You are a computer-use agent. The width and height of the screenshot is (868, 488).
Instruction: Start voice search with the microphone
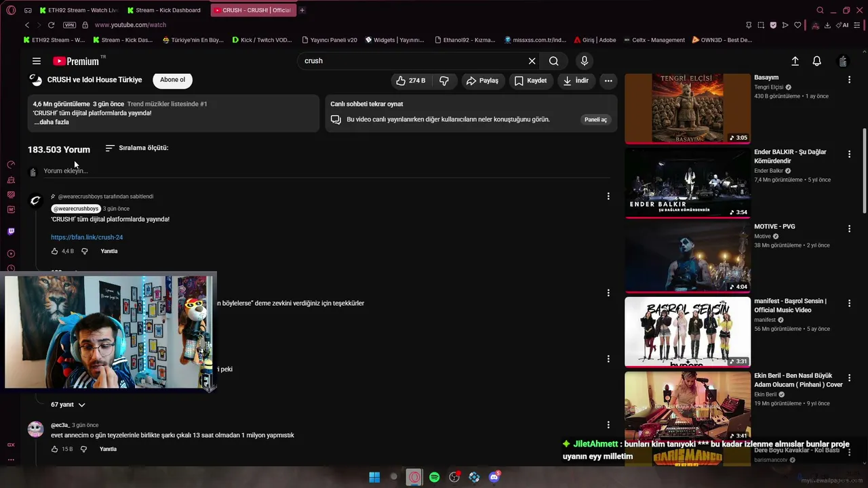coord(585,61)
